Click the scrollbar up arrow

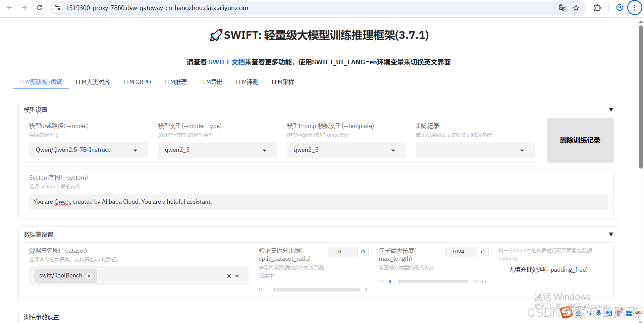[x=641, y=22]
